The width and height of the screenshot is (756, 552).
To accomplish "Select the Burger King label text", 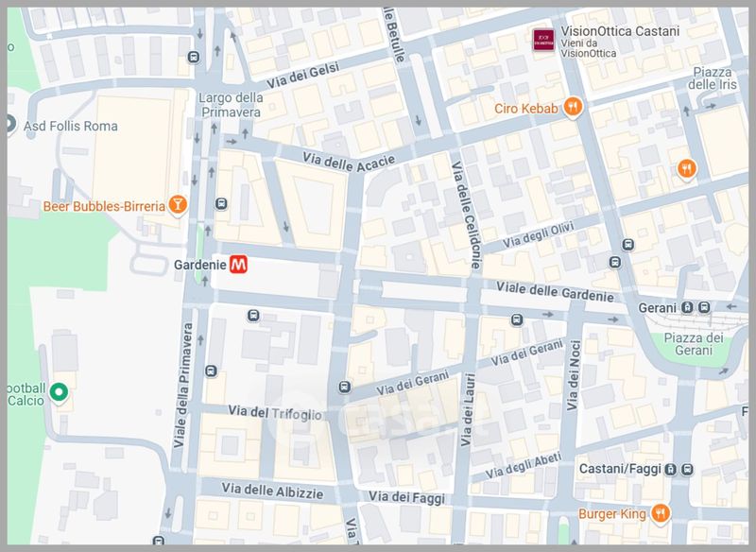I will pyautogui.click(x=611, y=514).
